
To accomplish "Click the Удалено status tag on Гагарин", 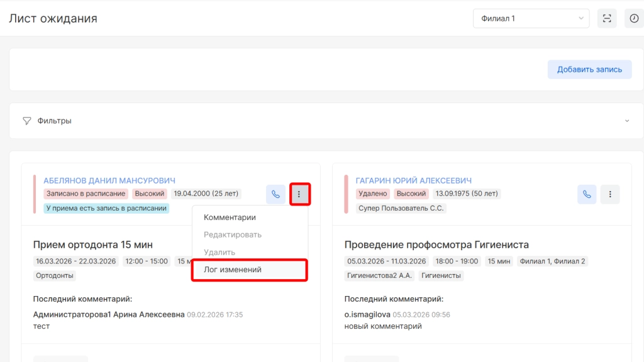I will pos(373,194).
